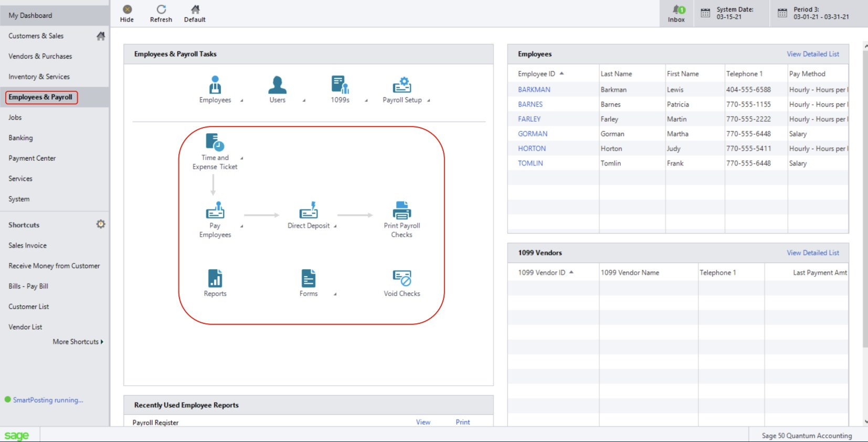Click the Hide toolbar icon
868x442 pixels.
pyautogui.click(x=127, y=9)
